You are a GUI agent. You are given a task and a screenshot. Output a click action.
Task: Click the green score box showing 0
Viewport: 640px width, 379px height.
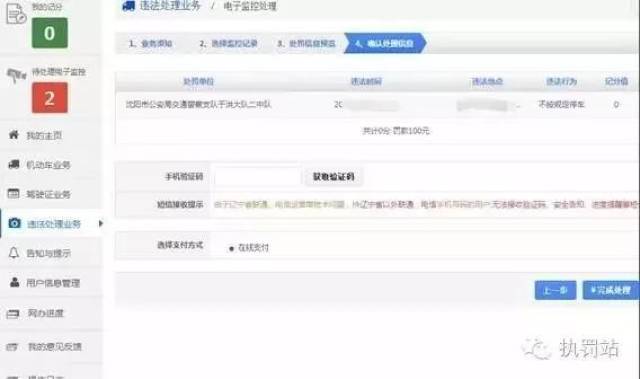click(x=50, y=33)
